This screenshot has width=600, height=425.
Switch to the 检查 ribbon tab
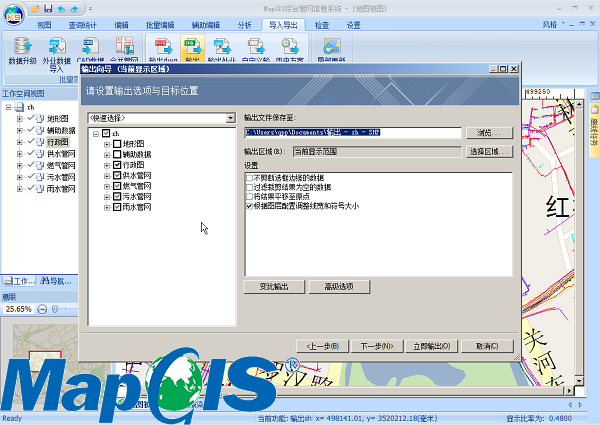click(322, 25)
